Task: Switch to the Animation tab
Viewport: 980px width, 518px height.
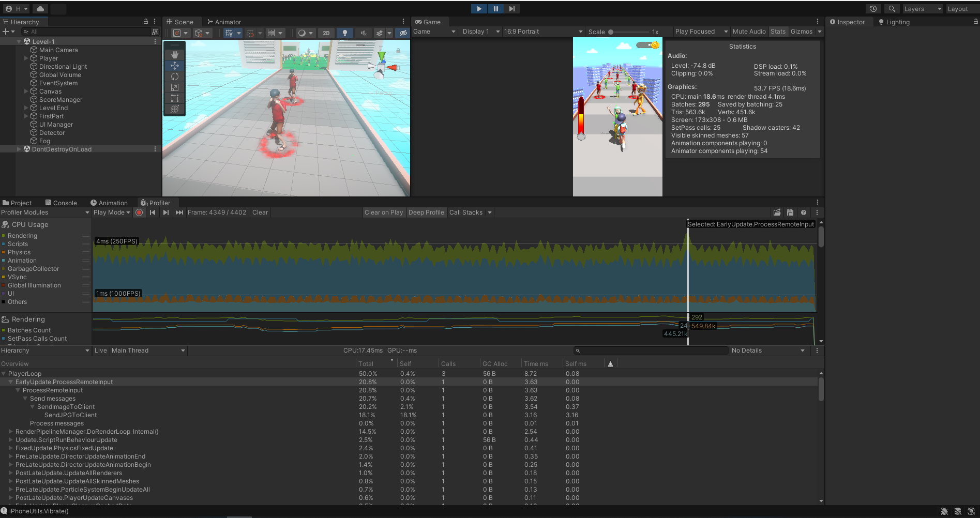Action: (109, 203)
